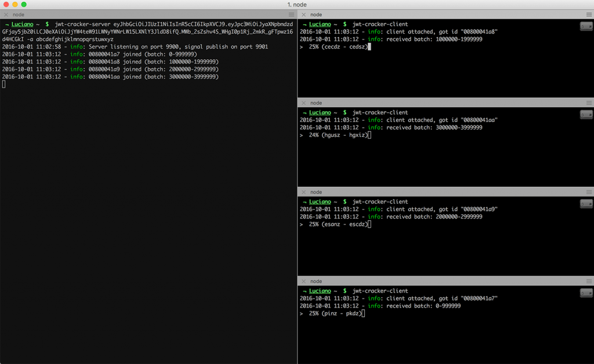Click the "25% (esanz - escdz)" progress line
The height and width of the screenshot is (364, 594).
(334, 224)
